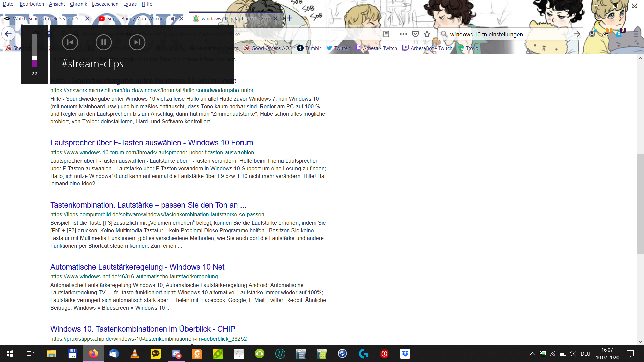Open a new tab with plus button
This screenshot has height=362, width=644.
point(290,18)
